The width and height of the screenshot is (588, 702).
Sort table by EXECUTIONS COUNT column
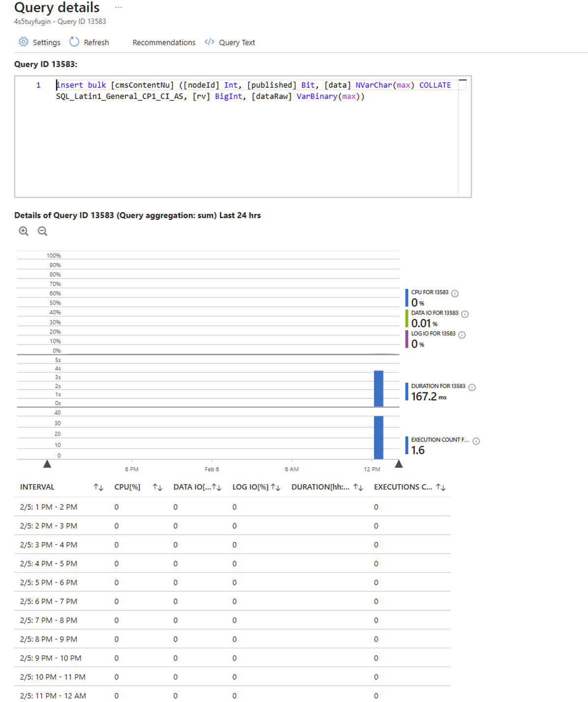[x=441, y=487]
